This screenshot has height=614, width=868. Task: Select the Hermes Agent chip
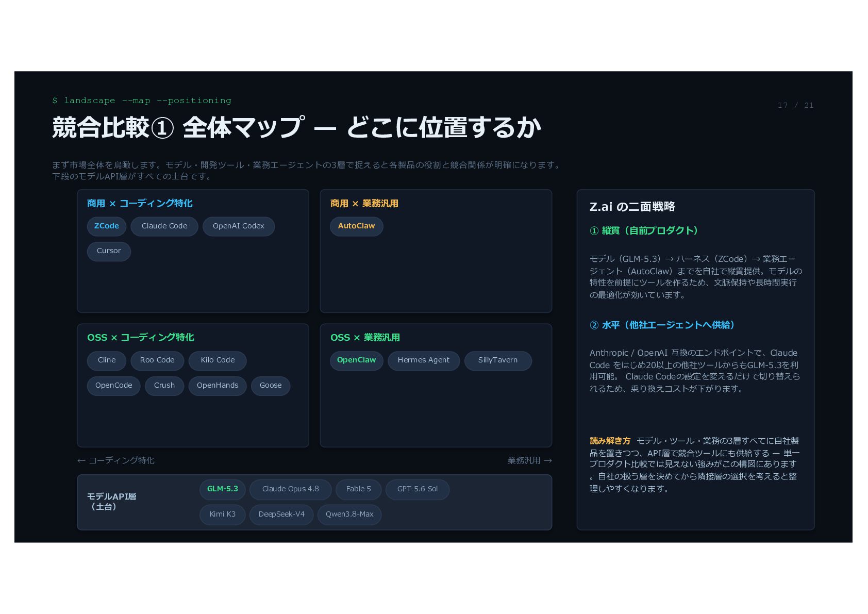424,360
